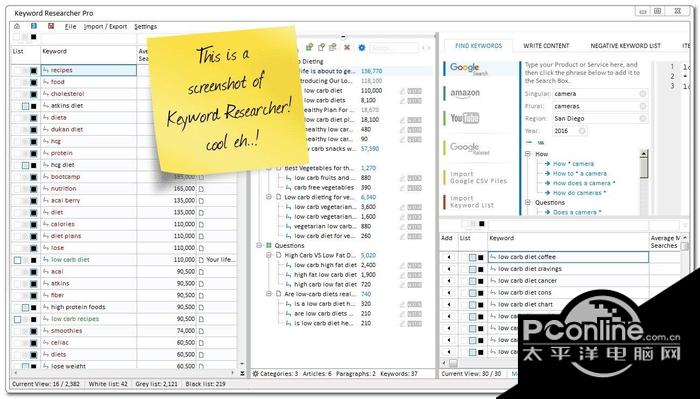Click the 'How do cameras *' phrase
The height and width of the screenshot is (399, 700).
coord(579,193)
